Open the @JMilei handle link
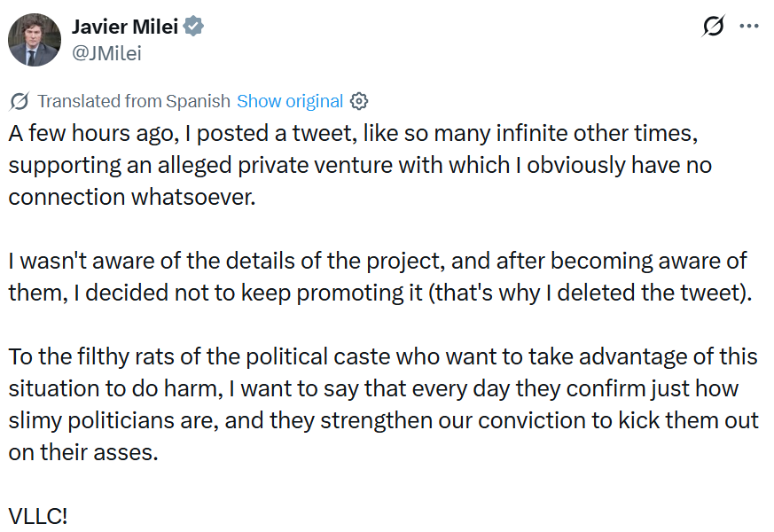 tap(106, 53)
